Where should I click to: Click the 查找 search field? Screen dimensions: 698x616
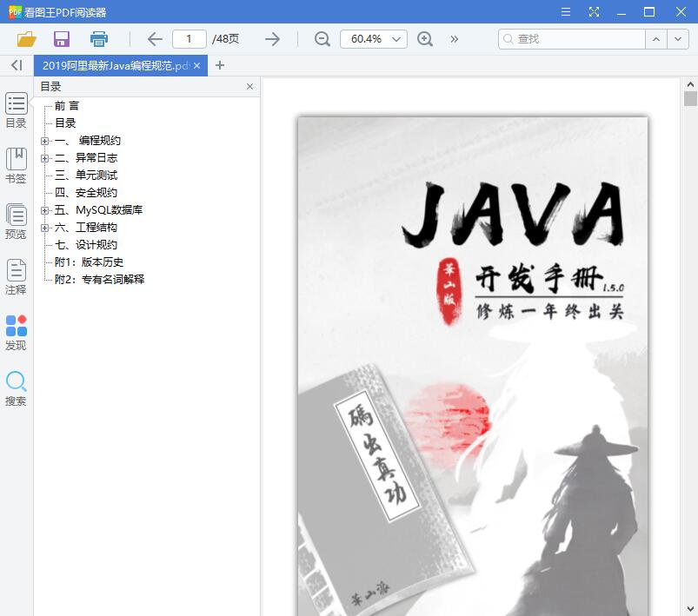pyautogui.click(x=572, y=39)
